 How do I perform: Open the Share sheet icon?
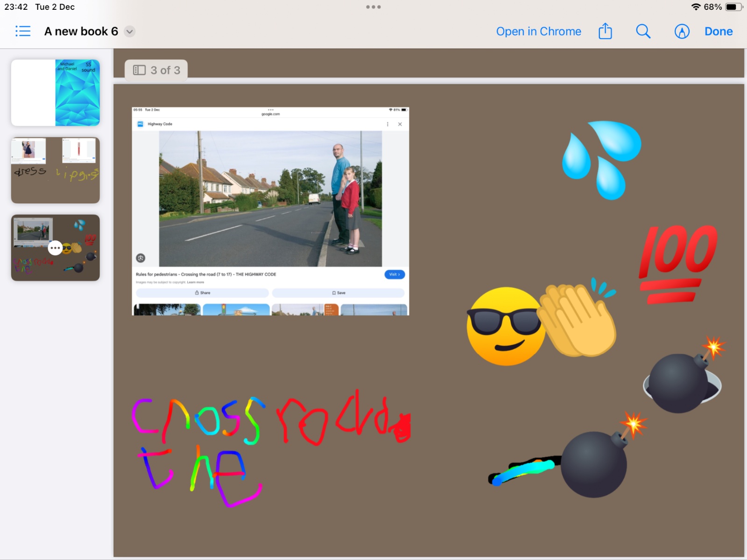pos(605,31)
